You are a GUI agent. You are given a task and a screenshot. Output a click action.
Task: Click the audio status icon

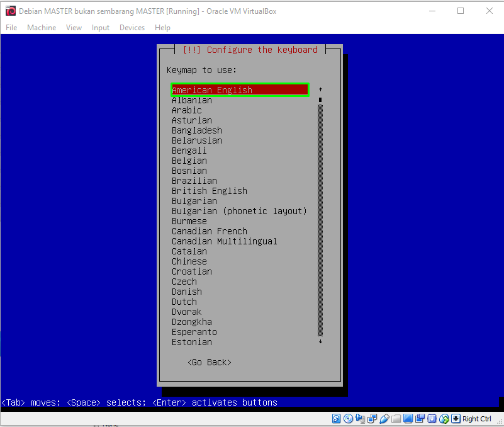pos(361,418)
